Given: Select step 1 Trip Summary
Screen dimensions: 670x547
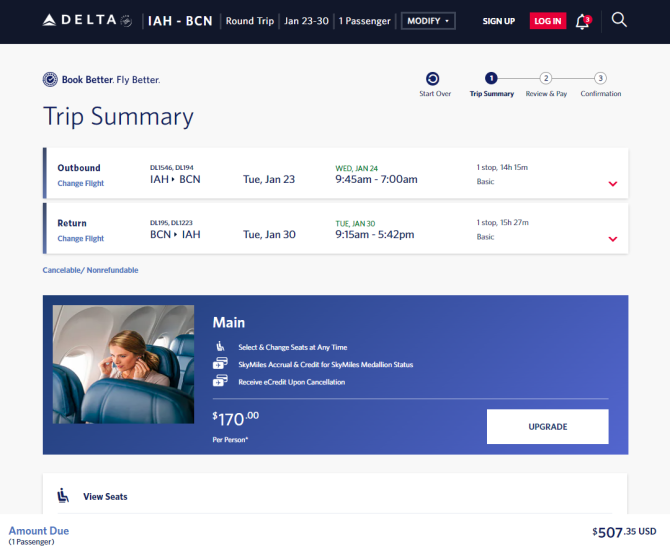Looking at the screenshot, I should (491, 85).
